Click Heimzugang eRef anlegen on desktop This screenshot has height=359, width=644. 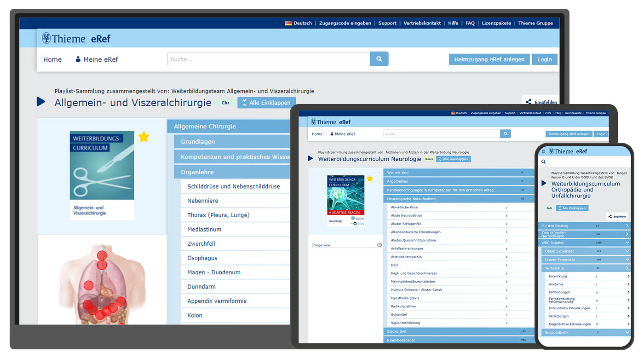(489, 59)
